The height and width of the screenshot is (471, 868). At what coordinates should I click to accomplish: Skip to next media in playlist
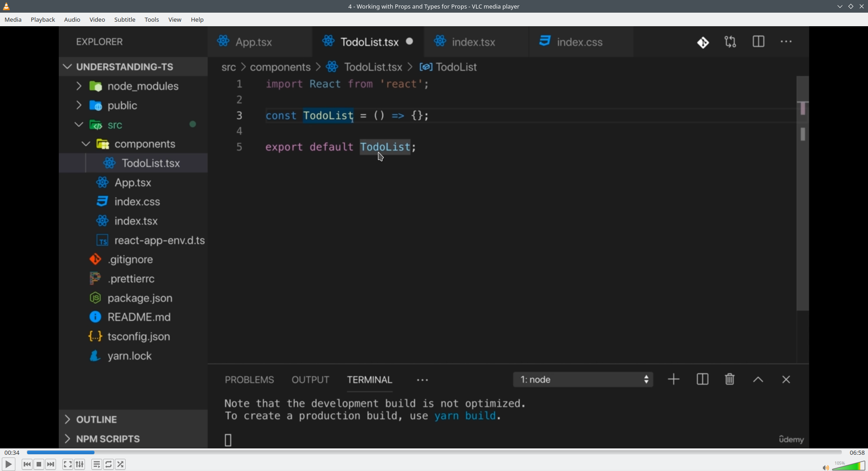pos(51,464)
